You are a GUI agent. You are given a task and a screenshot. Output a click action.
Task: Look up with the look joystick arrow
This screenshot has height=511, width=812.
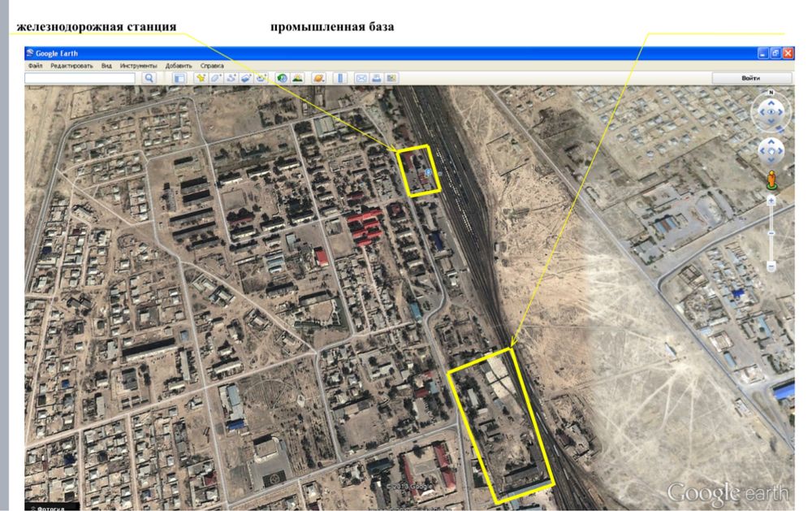(x=771, y=103)
